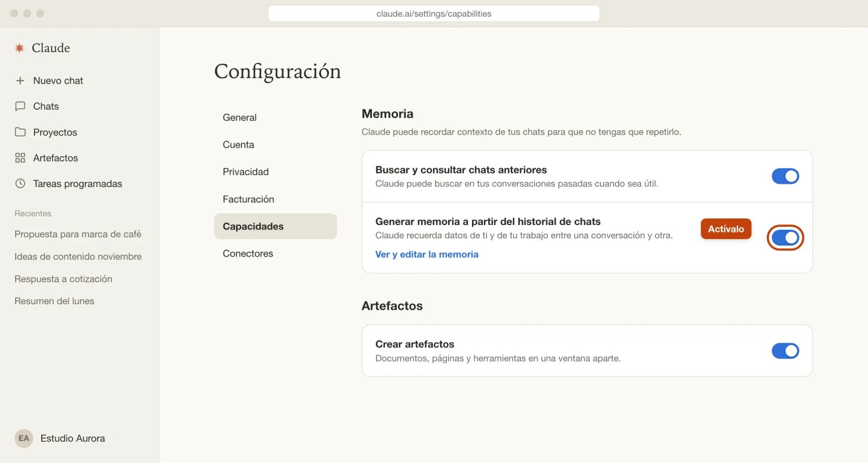Toggle Generar memoria a partir del historial switch
The image size is (868, 463).
[785, 237]
